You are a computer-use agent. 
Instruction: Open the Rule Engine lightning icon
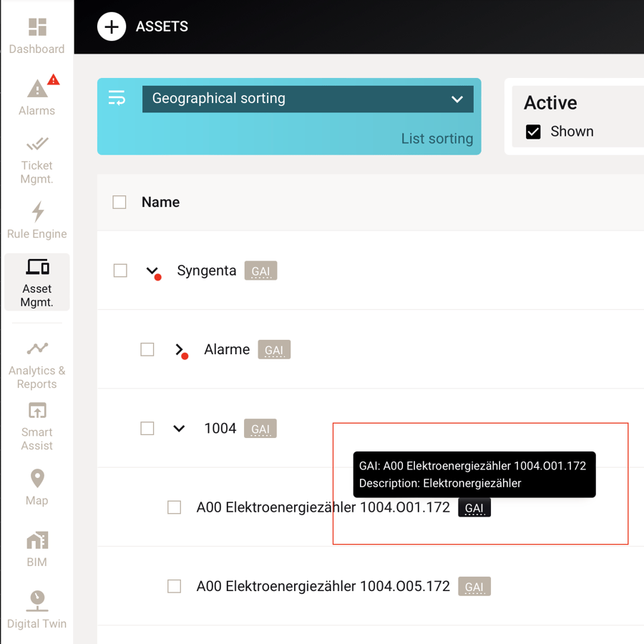tap(38, 212)
